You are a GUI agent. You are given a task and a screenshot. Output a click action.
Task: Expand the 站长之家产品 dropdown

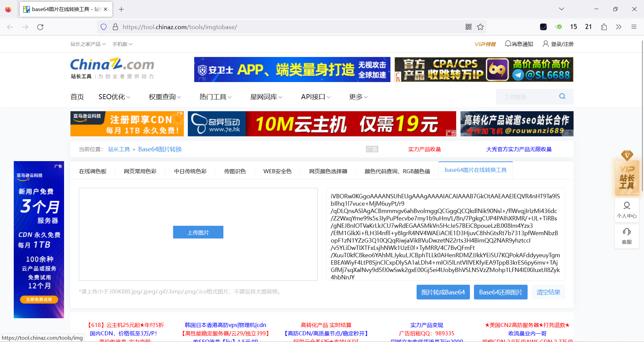88,44
